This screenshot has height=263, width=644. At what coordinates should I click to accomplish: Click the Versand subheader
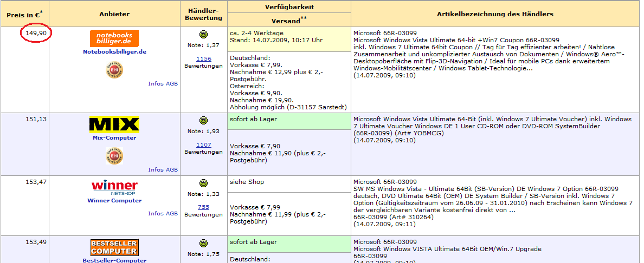pos(289,20)
